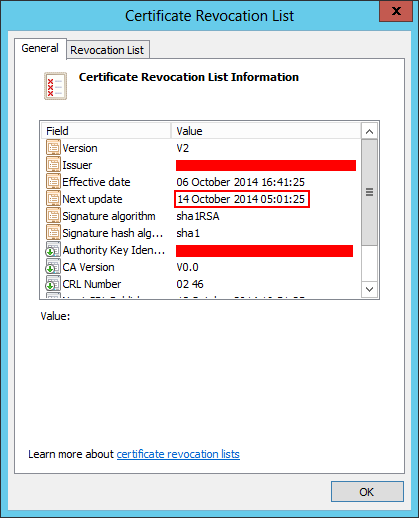Select the Authority Key Iden... row label

tap(114, 250)
